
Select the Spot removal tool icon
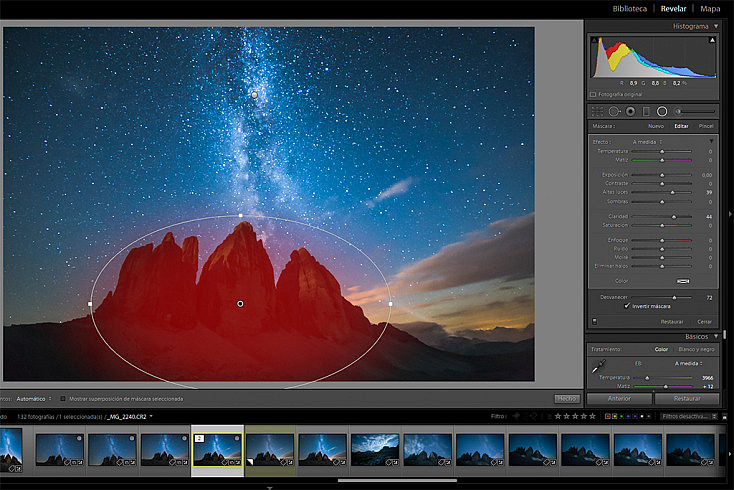[x=614, y=111]
